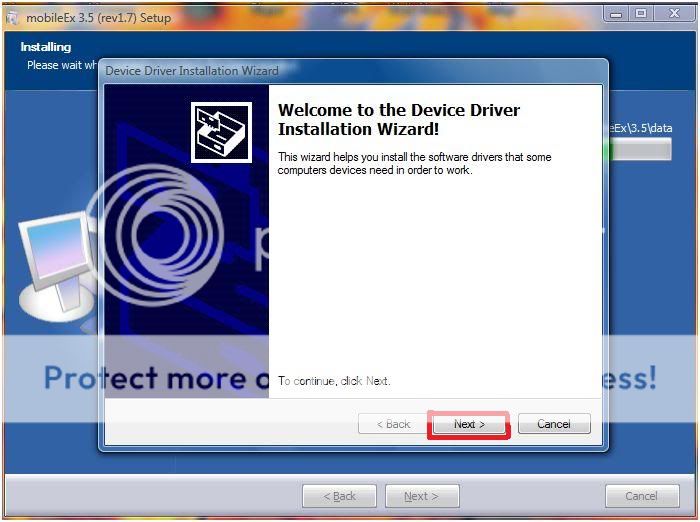Click the 'Device Driver Installation Wizard' title bar

353,71
